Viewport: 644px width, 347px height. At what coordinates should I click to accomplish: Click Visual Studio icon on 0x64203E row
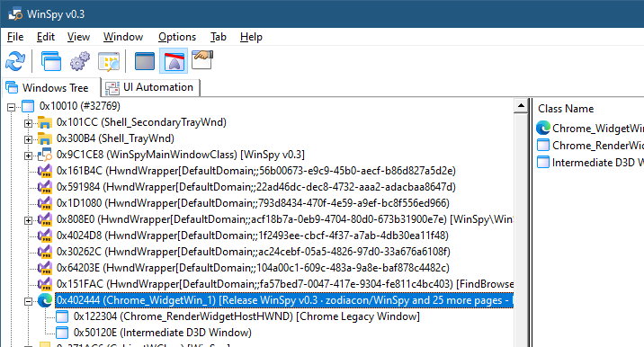pyautogui.click(x=45, y=268)
